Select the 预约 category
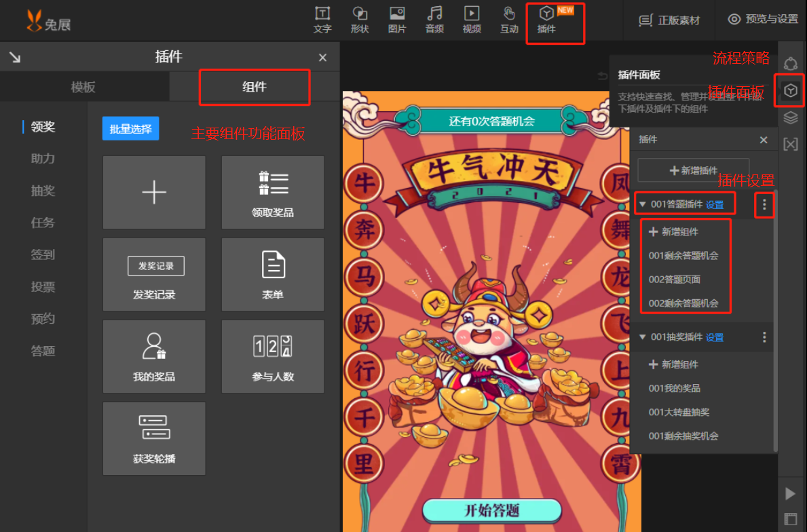Screen dimensions: 807x532 coord(43,319)
